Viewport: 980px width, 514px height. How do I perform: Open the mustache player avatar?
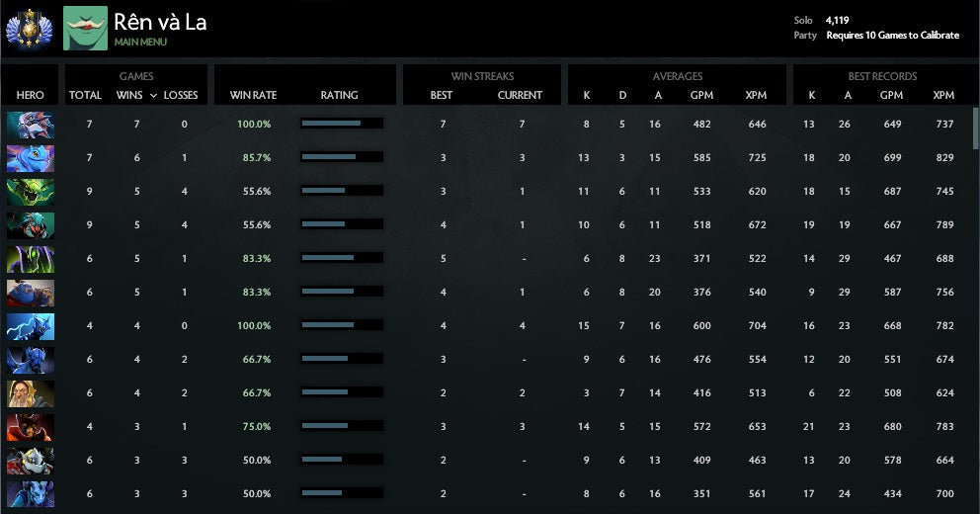tap(85, 29)
